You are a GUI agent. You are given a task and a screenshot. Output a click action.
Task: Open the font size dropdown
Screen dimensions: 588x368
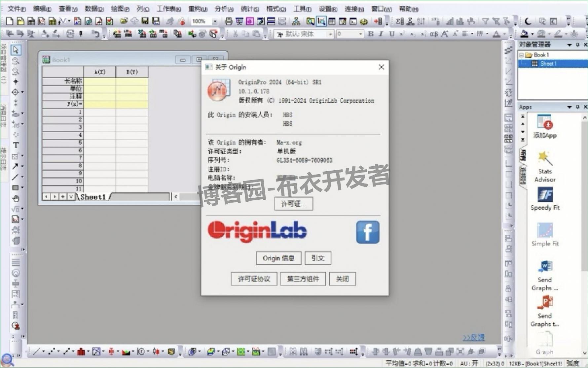tap(360, 34)
